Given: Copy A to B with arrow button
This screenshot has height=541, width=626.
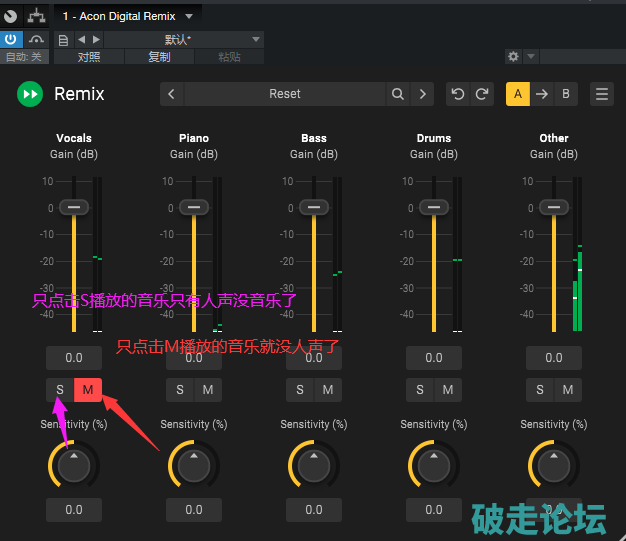Looking at the screenshot, I should coord(541,94).
